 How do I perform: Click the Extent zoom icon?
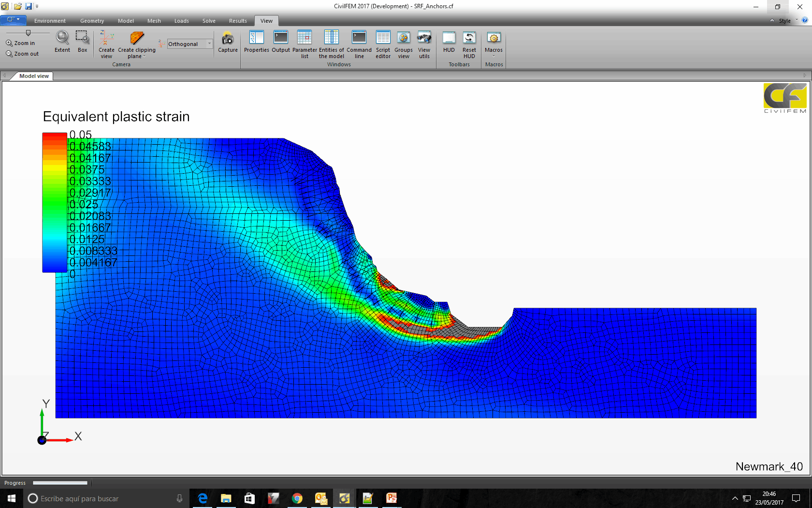click(x=62, y=38)
